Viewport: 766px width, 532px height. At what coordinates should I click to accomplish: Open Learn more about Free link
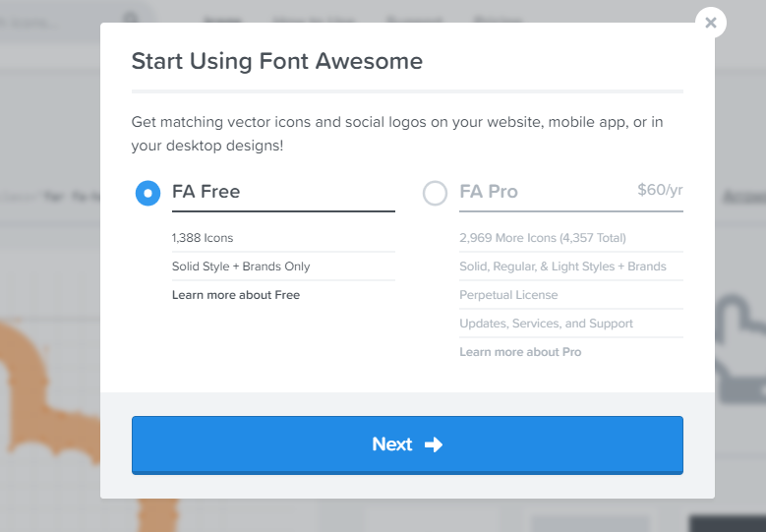(236, 295)
